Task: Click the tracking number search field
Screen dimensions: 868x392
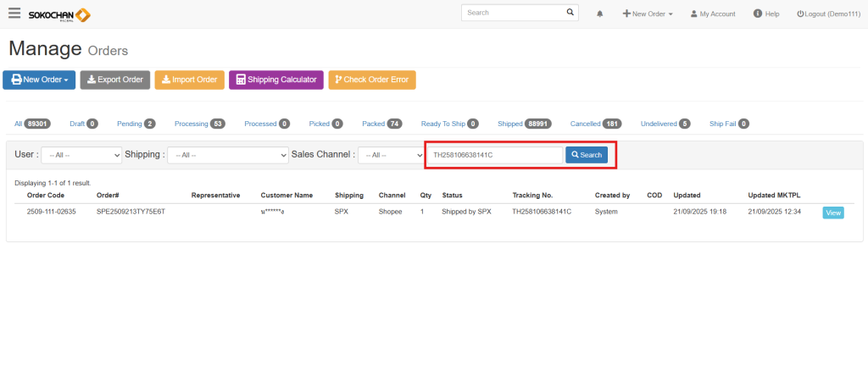Action: [x=494, y=155]
